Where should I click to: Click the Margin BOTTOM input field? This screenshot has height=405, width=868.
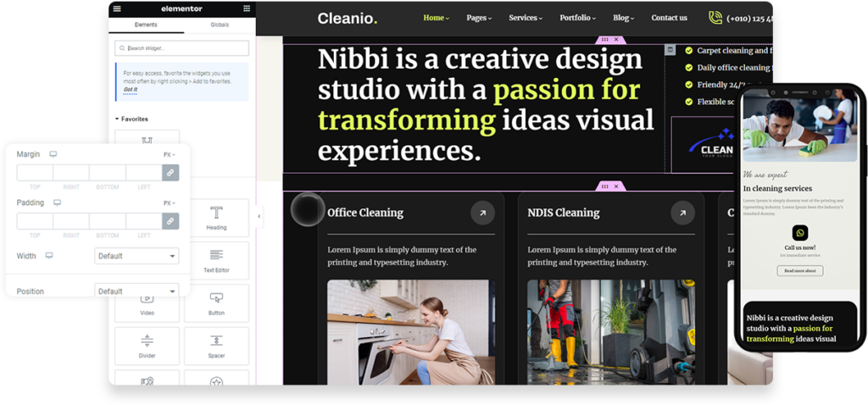click(x=108, y=173)
